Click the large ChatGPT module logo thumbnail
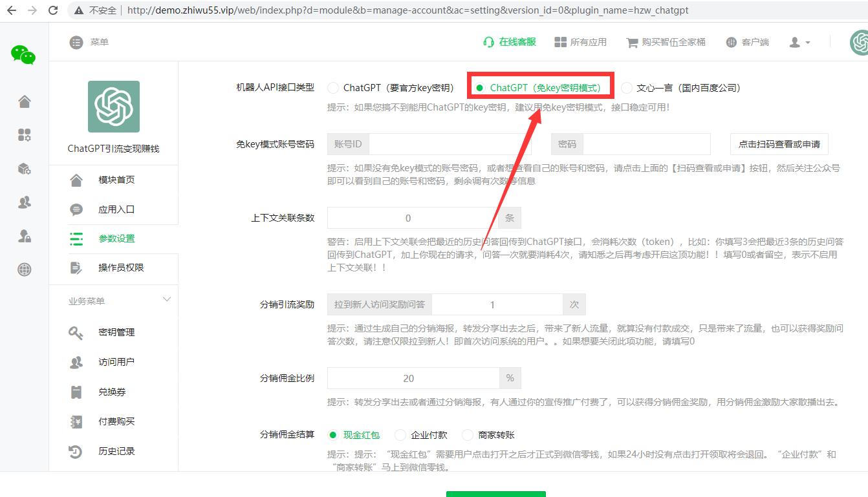Screen dimensions: 868x497 (114, 107)
